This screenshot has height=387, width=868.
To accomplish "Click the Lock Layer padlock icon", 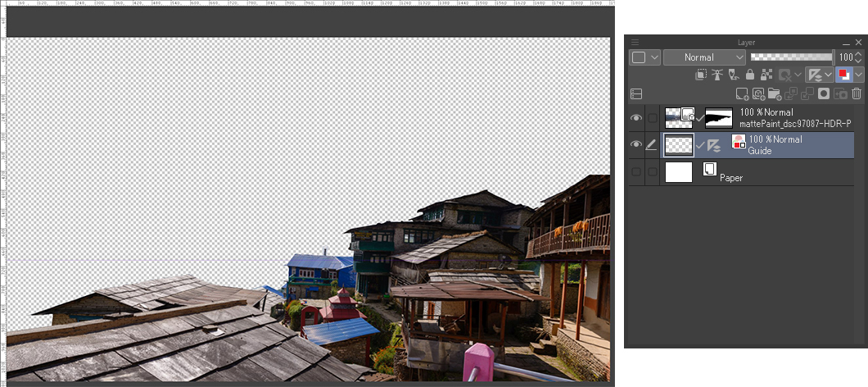I will (x=749, y=75).
